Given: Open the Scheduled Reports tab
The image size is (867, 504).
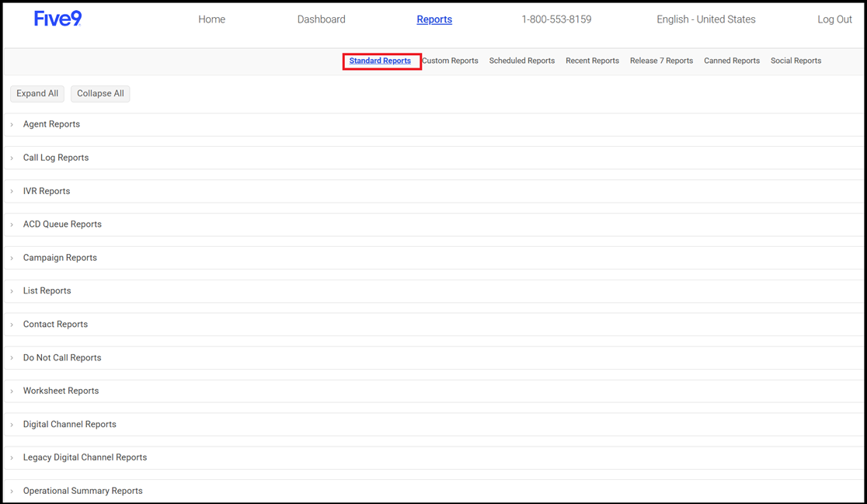Looking at the screenshot, I should coord(522,61).
